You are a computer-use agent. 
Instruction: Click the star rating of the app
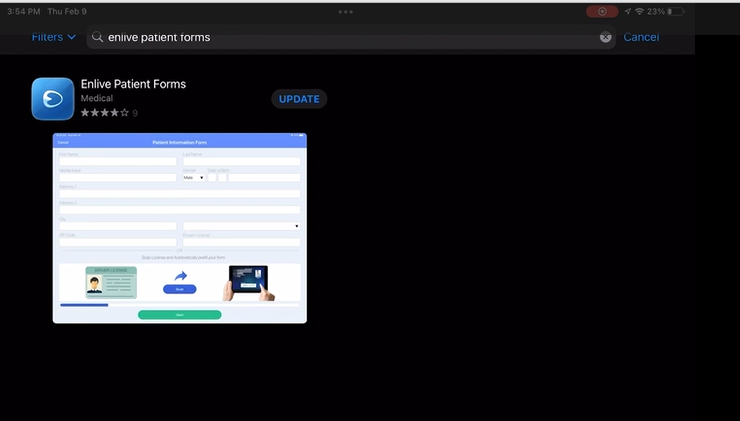point(104,112)
